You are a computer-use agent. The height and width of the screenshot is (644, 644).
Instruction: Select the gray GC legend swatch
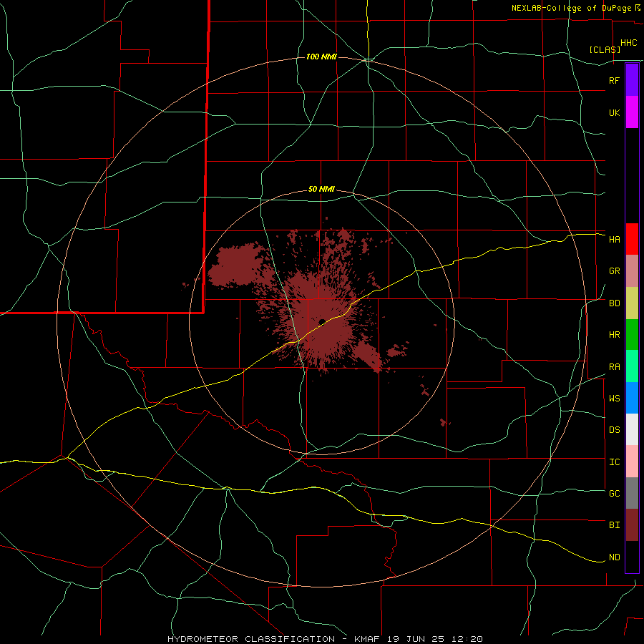point(632,493)
